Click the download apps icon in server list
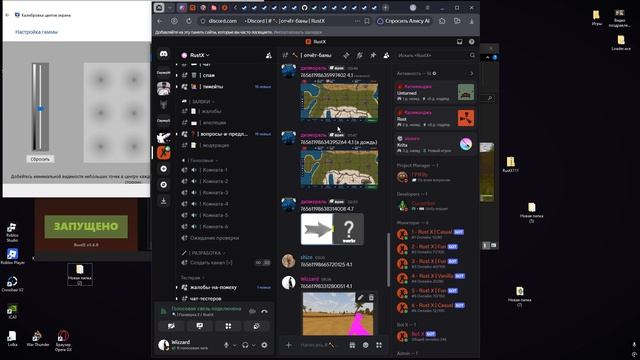 point(164,201)
